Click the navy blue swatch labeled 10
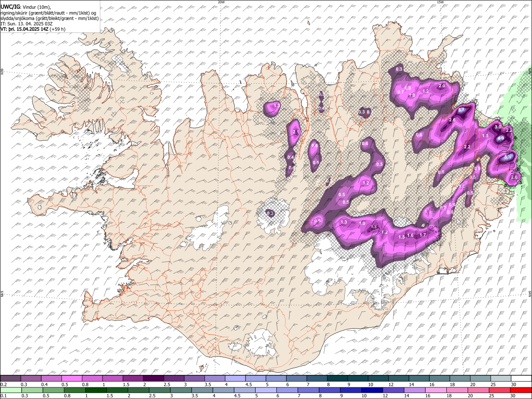The height and width of the screenshot is (399, 532). (372, 390)
